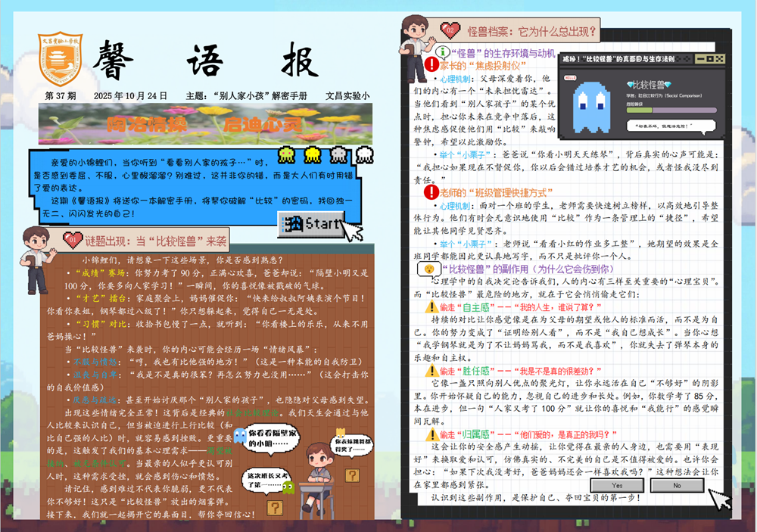Click the orange school shield logo
Screen dimensions: 757x532
[x=61, y=59]
